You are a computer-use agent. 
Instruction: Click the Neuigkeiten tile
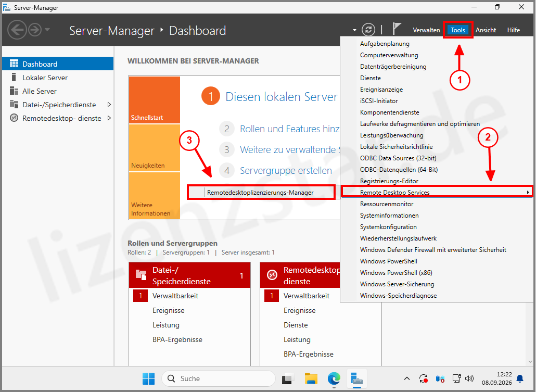155,148
